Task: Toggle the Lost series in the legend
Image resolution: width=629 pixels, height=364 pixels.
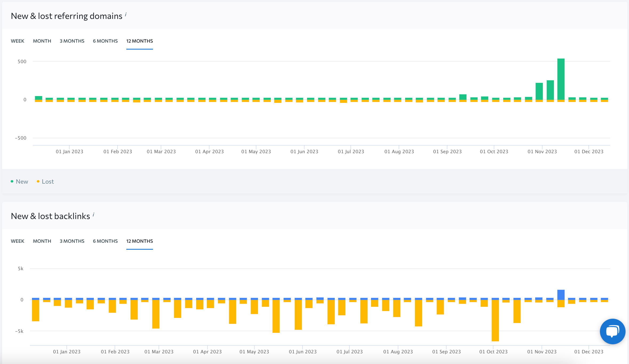Action: (48, 181)
